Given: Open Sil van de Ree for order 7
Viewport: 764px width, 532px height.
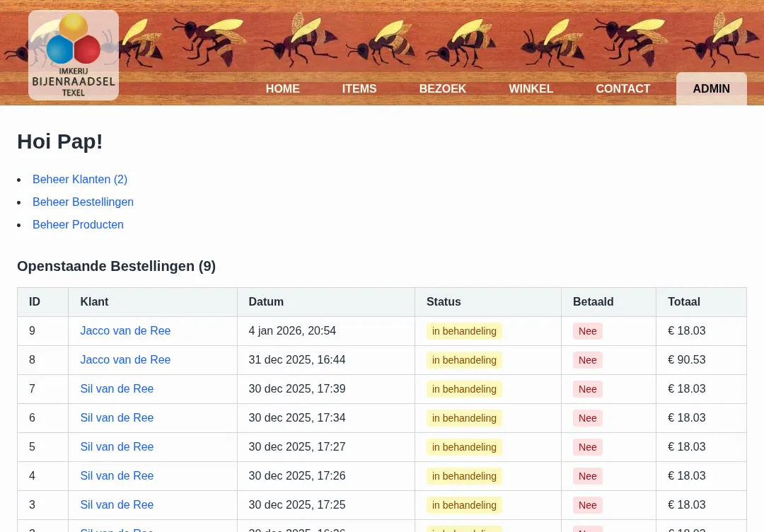Looking at the screenshot, I should (x=117, y=388).
